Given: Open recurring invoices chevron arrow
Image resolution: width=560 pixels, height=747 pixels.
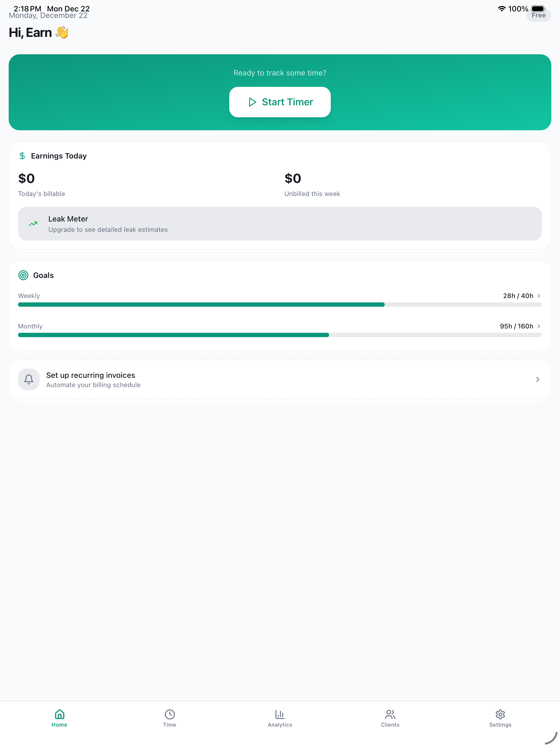Looking at the screenshot, I should coord(537,379).
